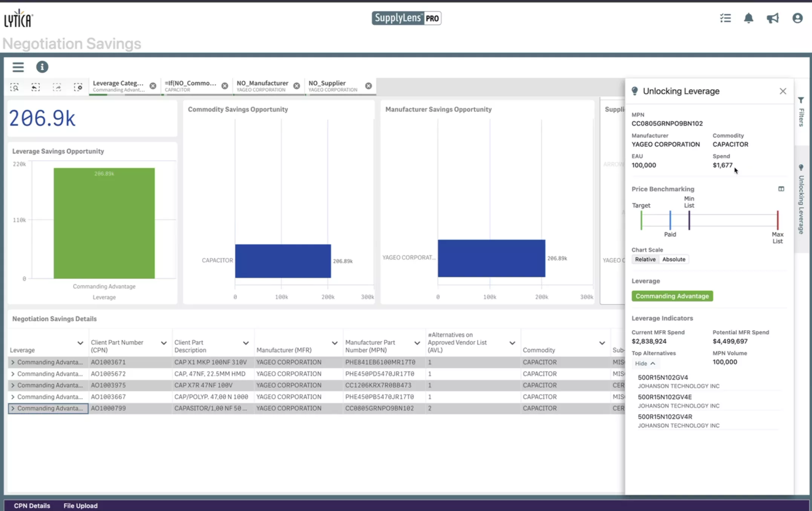The height and width of the screenshot is (511, 812).
Task: Select Absolute chart scale option
Action: (674, 259)
